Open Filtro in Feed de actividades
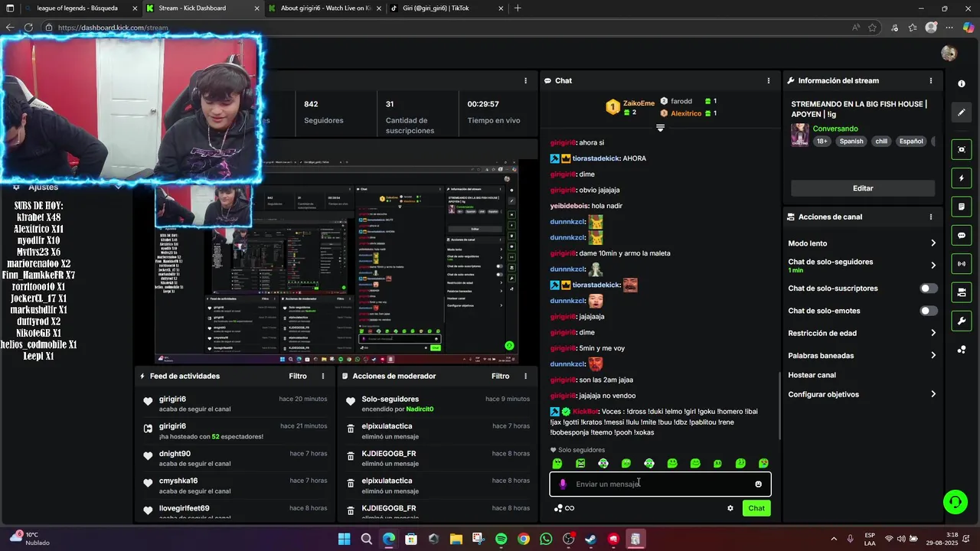980x551 pixels. point(298,376)
